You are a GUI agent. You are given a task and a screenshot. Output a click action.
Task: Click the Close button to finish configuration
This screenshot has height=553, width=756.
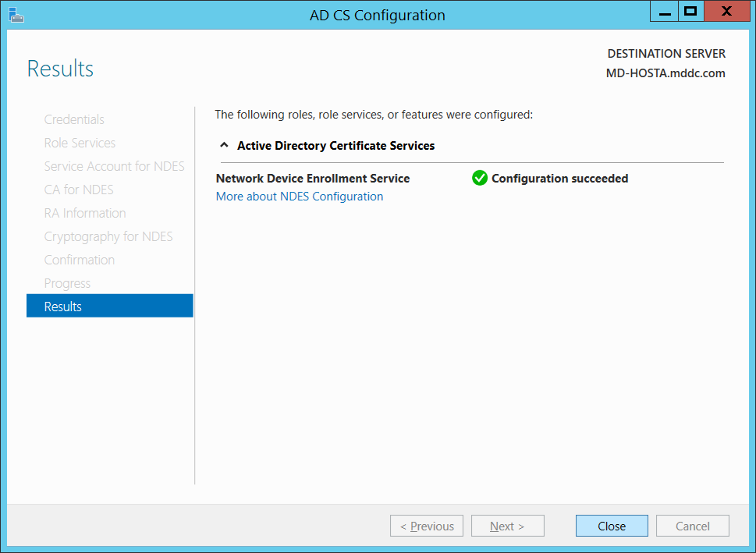coord(612,525)
